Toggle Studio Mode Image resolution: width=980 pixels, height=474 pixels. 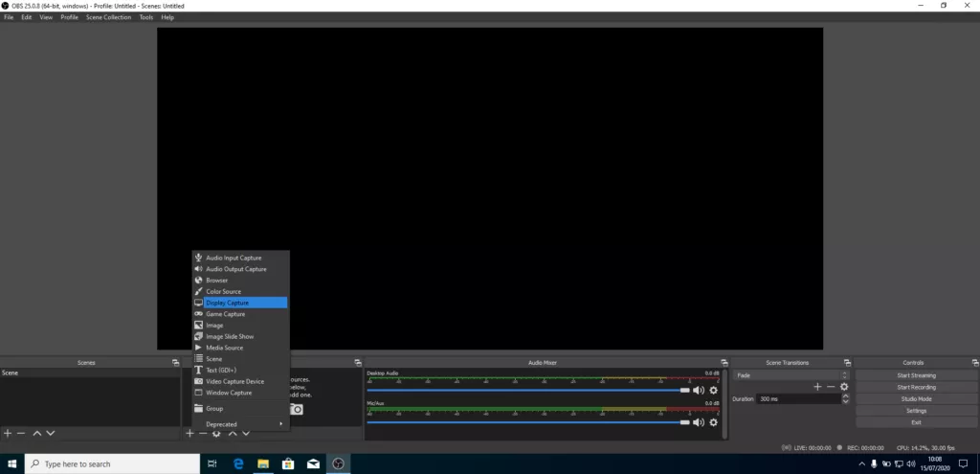click(x=916, y=398)
